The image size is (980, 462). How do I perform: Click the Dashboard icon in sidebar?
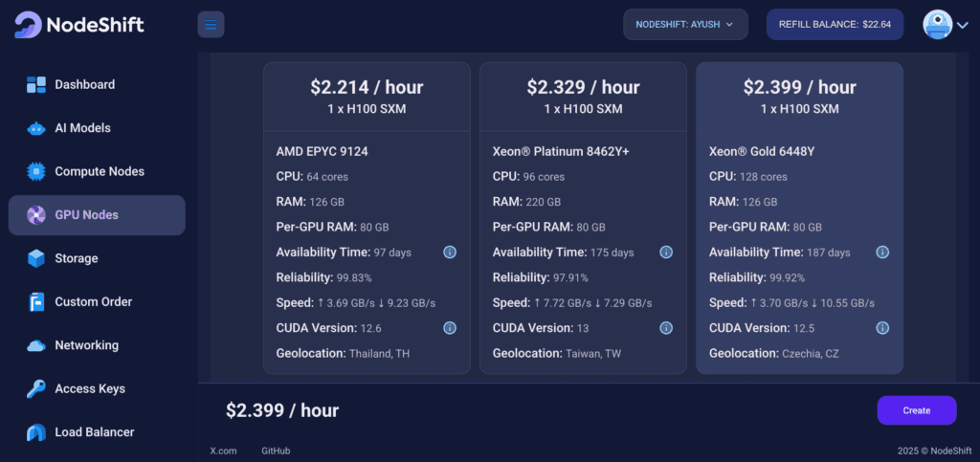tap(36, 85)
